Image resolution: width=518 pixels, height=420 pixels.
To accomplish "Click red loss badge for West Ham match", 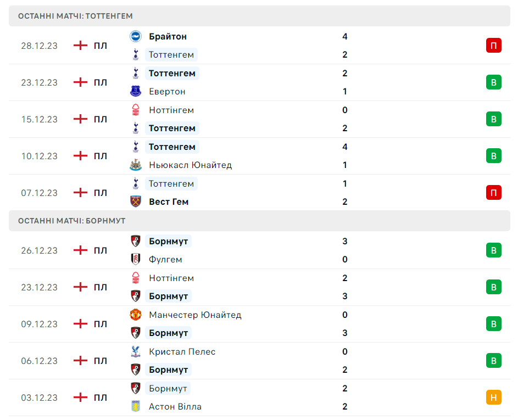I will (x=493, y=193).
